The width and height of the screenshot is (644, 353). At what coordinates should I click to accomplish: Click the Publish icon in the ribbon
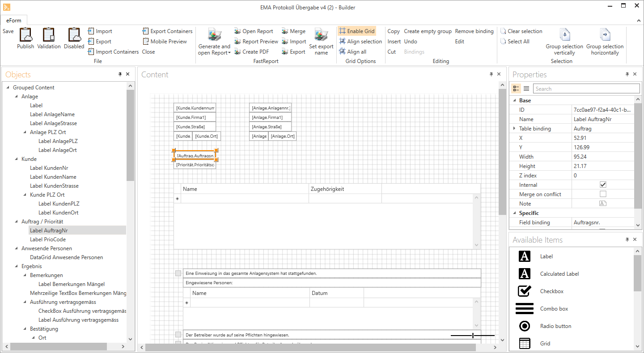25,35
